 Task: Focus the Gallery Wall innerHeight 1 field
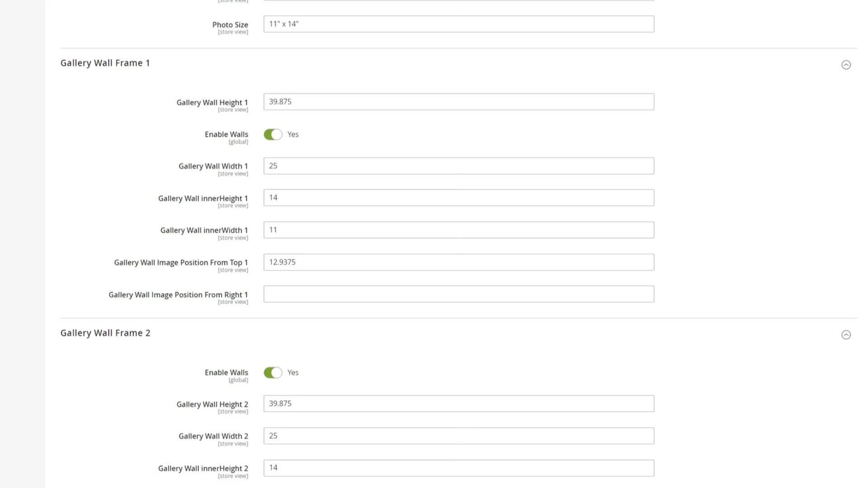coord(458,198)
